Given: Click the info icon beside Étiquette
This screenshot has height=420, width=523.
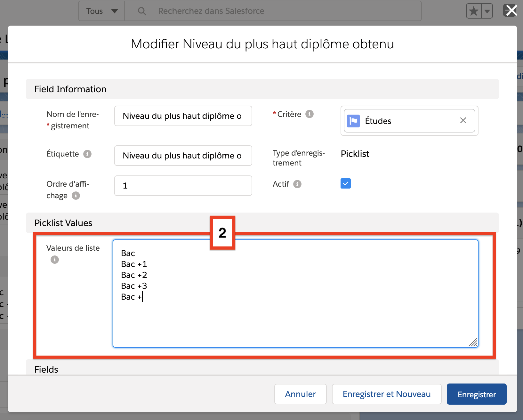Looking at the screenshot, I should point(87,154).
